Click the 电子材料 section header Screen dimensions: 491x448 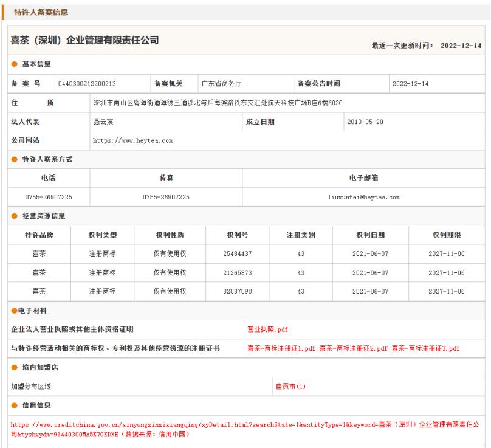point(32,311)
